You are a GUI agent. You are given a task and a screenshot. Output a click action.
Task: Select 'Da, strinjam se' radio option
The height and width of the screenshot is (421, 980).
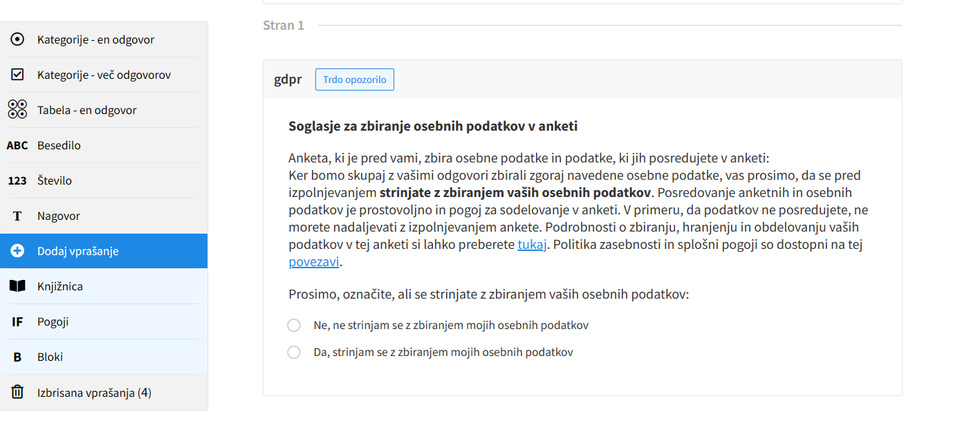294,352
